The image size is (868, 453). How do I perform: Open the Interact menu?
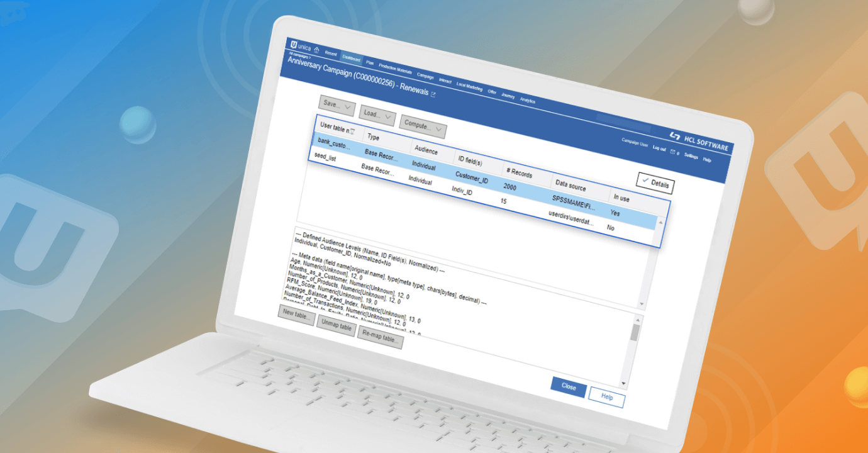click(x=445, y=81)
